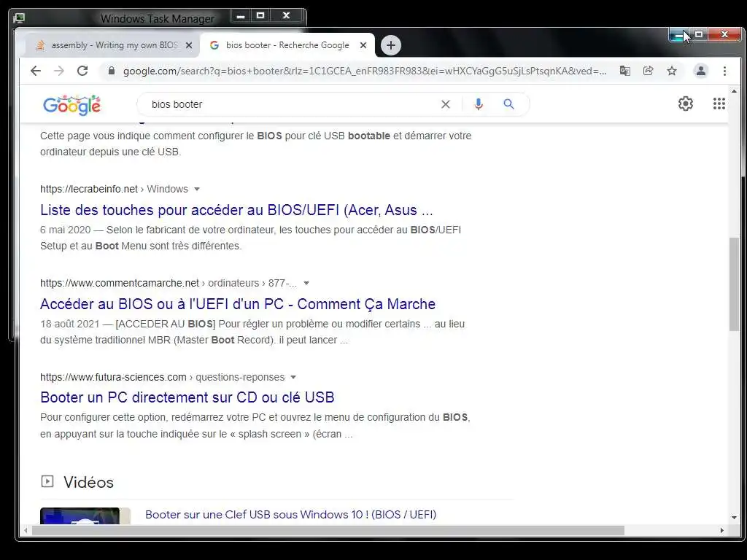Click horizontal scrollbar left arrow
Screen dimensions: 747x560
click(26, 531)
